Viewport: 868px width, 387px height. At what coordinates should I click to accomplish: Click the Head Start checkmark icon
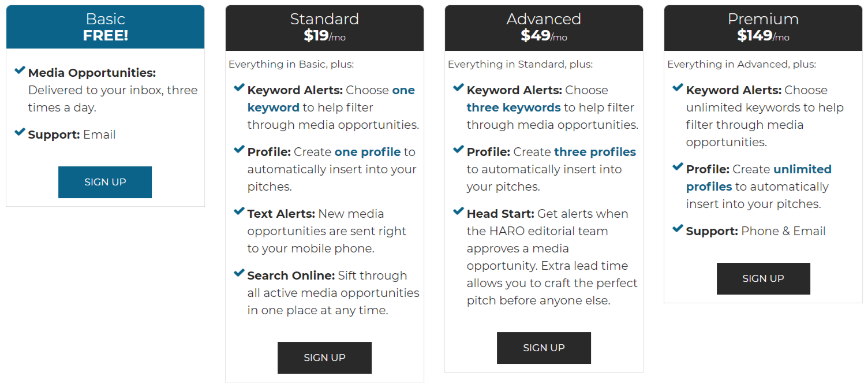coord(458,211)
